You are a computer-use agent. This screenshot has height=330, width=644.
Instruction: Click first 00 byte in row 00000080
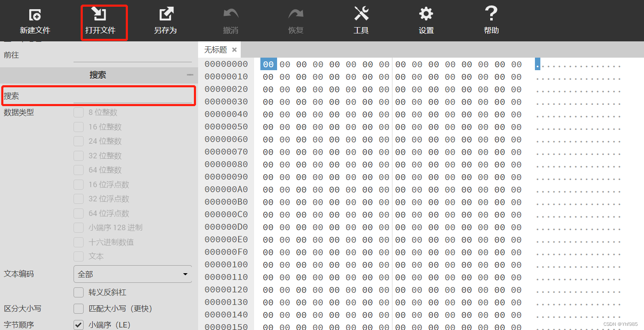pos(268,165)
